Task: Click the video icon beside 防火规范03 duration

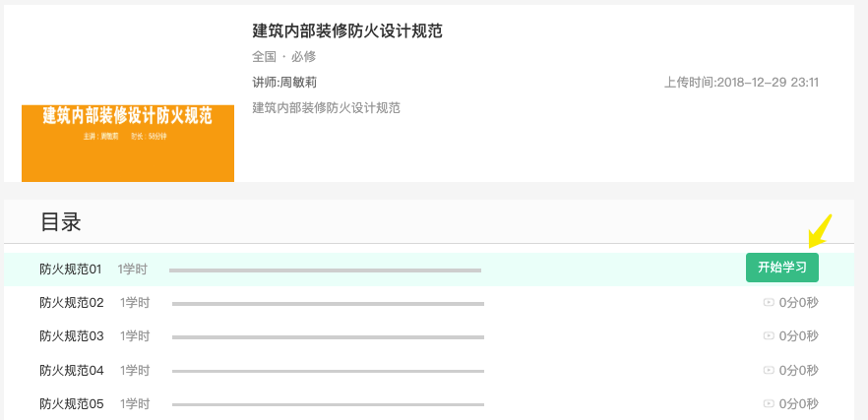Action: (769, 336)
